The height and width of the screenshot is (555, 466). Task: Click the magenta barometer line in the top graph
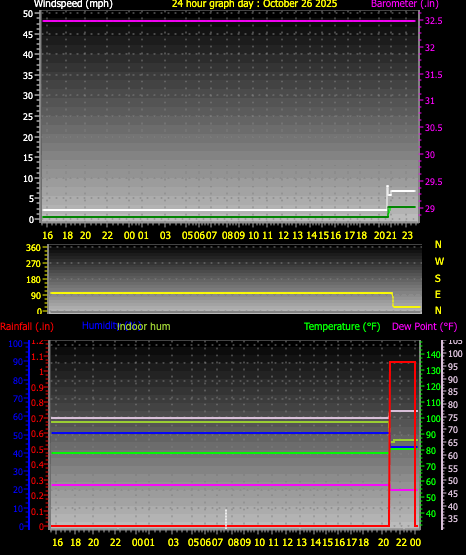tap(229, 21)
